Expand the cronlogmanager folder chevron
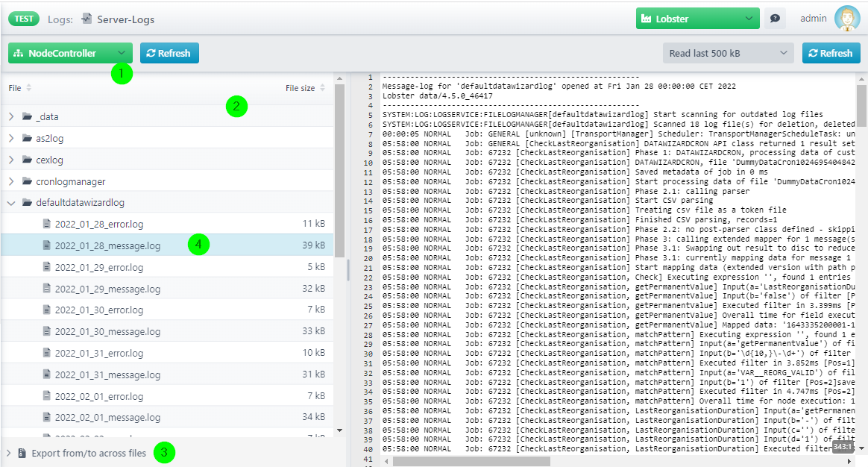Screen dimensions: 868x467 [x=11, y=181]
